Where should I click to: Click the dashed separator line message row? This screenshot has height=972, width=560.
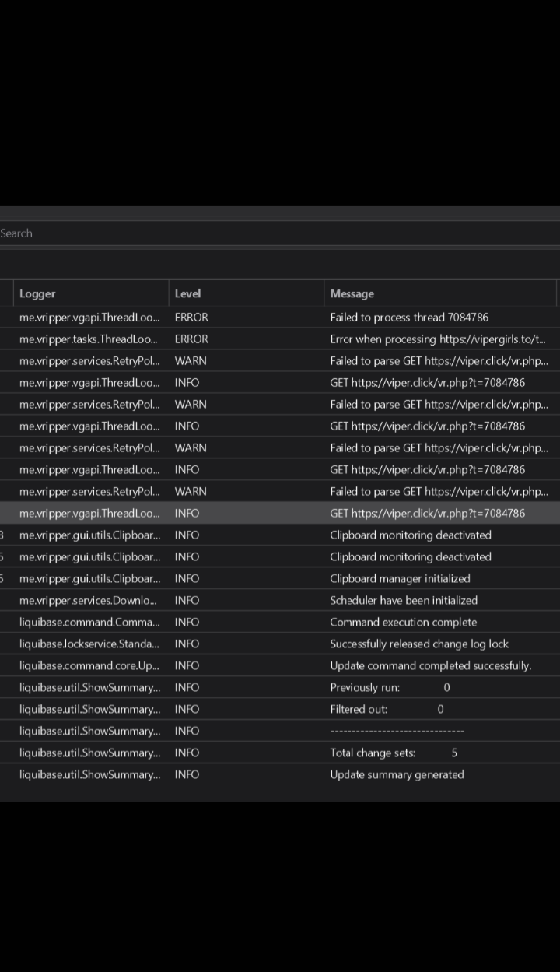tap(397, 732)
